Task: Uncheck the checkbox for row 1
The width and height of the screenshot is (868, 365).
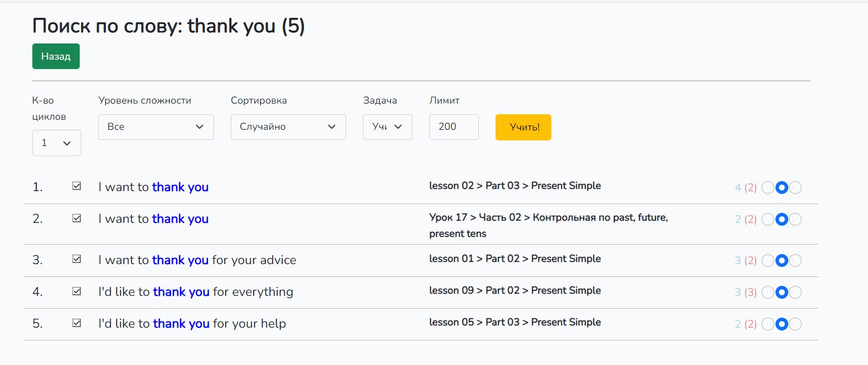Action: (x=77, y=187)
